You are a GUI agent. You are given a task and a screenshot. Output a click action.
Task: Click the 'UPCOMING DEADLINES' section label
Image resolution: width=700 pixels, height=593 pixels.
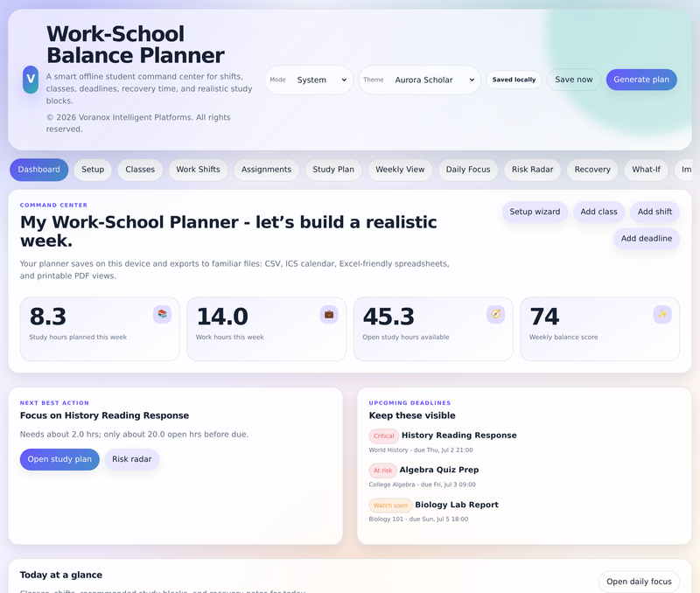pos(409,403)
